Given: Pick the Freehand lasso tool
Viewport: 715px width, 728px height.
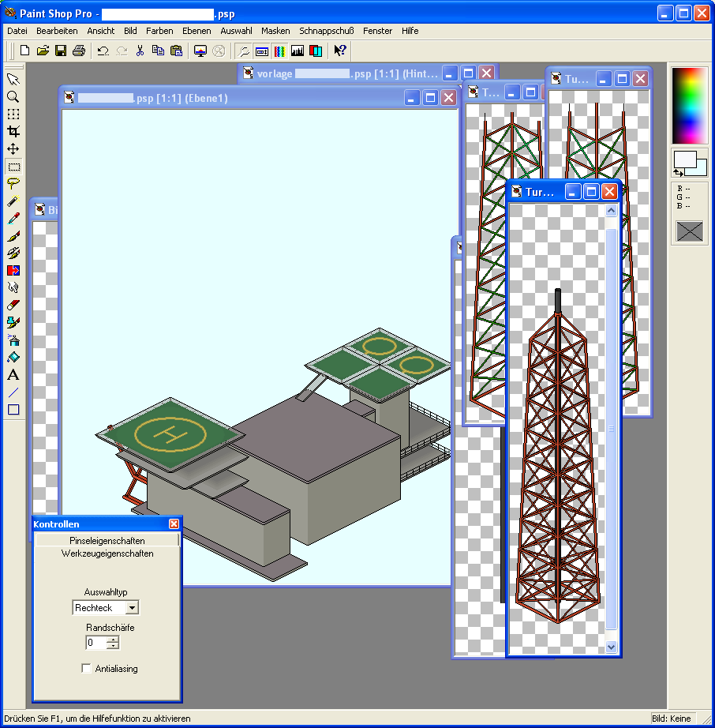Looking at the screenshot, I should (13, 183).
